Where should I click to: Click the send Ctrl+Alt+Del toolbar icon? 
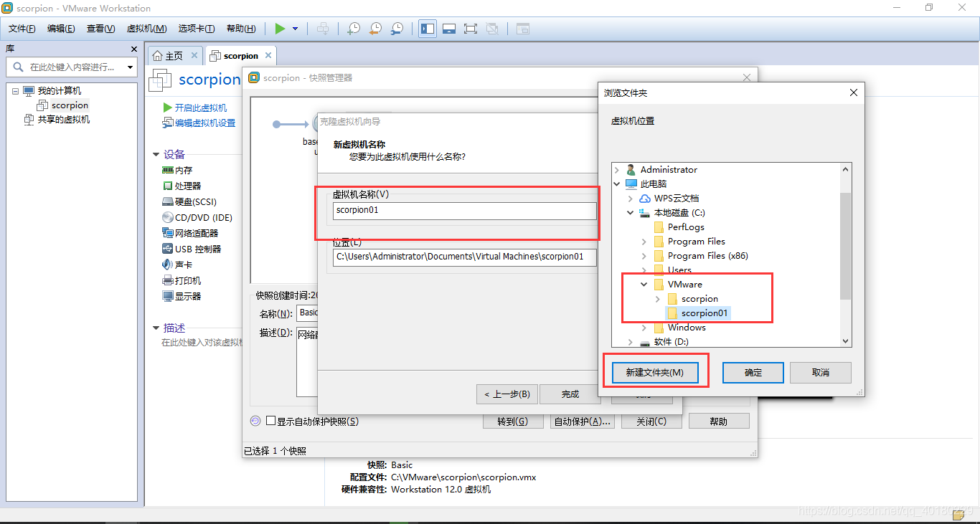[x=324, y=29]
